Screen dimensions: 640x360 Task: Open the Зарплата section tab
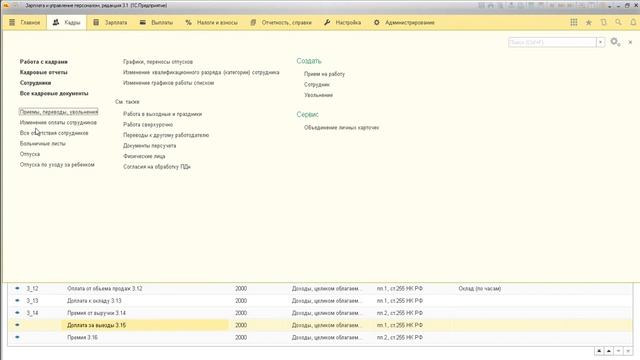110,22
